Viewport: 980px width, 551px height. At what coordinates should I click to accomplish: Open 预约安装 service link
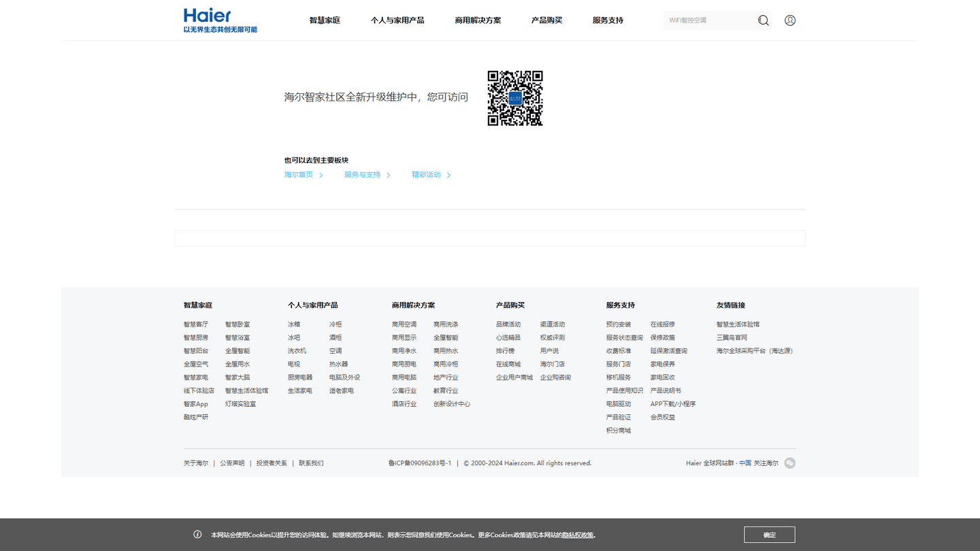[x=619, y=324]
